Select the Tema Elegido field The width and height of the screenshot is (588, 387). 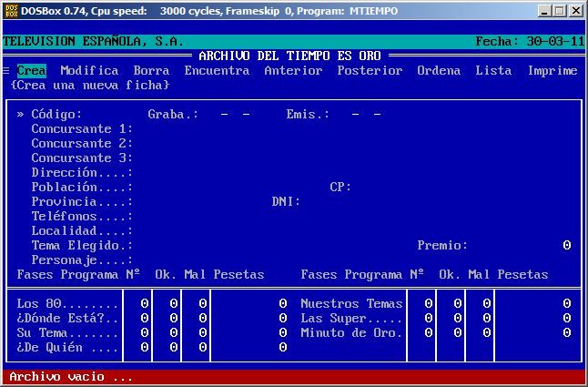[x=228, y=246]
